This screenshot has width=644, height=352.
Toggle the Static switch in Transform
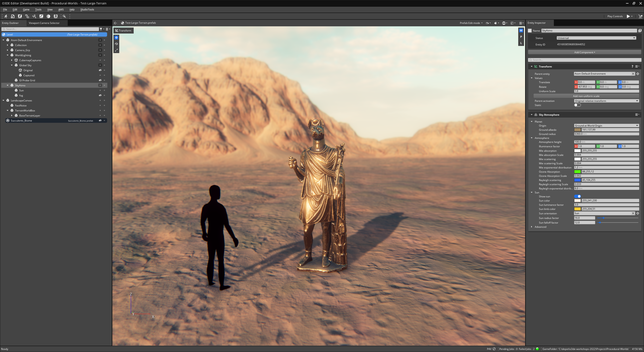click(577, 105)
